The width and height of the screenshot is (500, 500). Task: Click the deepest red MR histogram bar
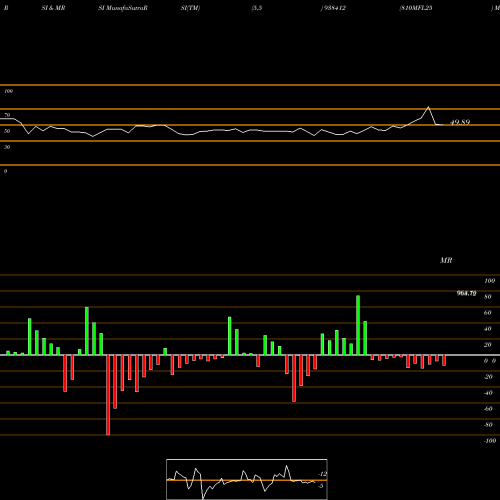(x=108, y=395)
